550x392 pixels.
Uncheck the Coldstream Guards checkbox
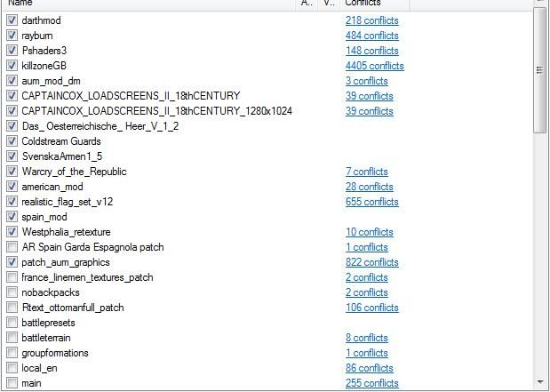click(x=12, y=141)
